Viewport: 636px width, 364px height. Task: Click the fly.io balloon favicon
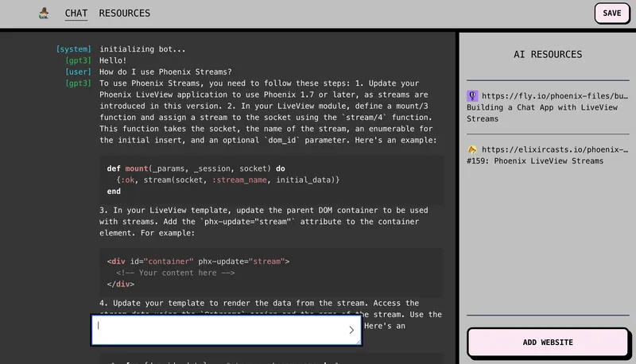472,96
